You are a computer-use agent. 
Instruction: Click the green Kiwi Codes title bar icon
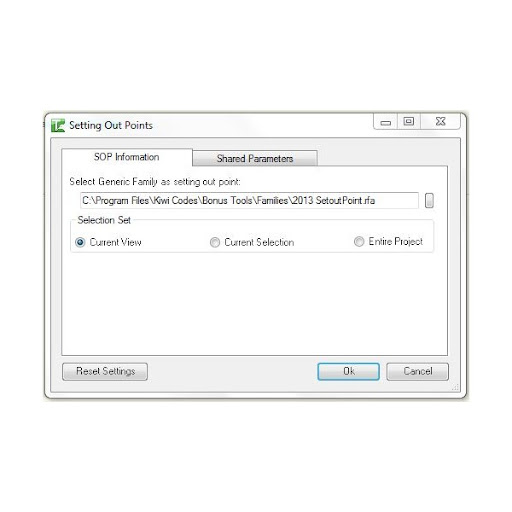(x=58, y=126)
